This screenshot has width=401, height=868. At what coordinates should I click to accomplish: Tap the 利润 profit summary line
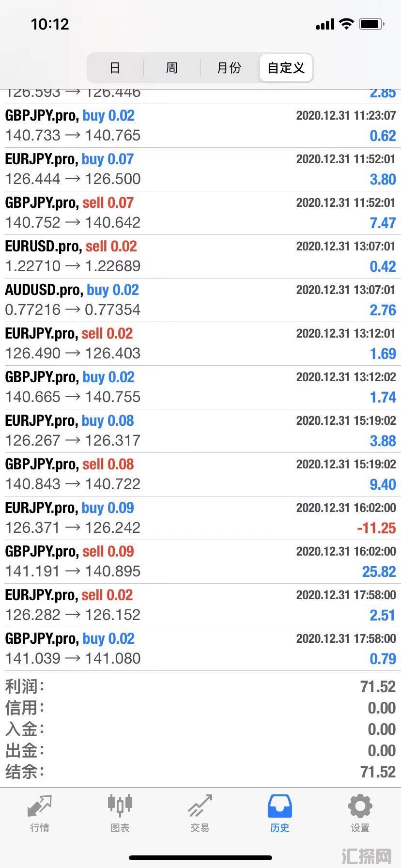click(200, 686)
